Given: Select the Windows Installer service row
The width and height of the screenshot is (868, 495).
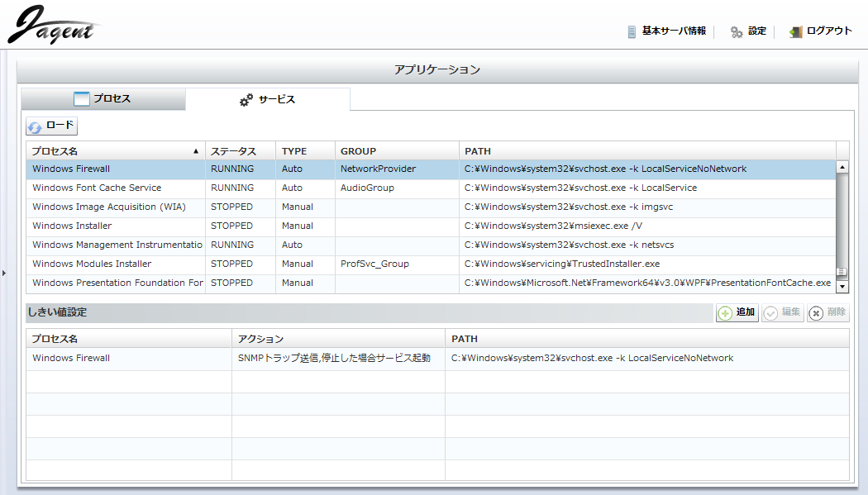Looking at the screenshot, I should point(72,226).
